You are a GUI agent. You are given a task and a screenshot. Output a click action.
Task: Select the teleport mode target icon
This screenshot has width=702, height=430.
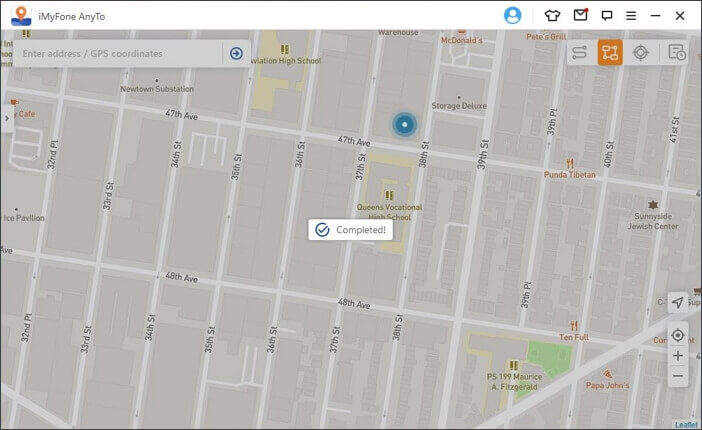pos(640,52)
